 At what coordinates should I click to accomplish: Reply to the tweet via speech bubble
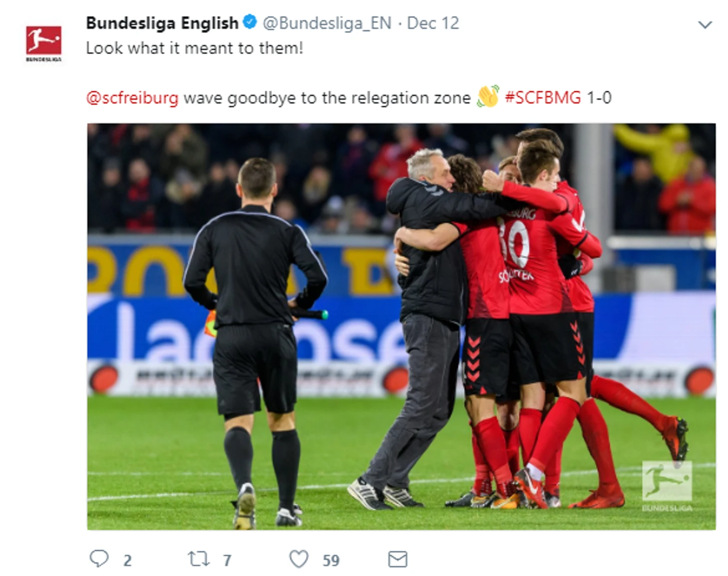pyautogui.click(x=99, y=559)
